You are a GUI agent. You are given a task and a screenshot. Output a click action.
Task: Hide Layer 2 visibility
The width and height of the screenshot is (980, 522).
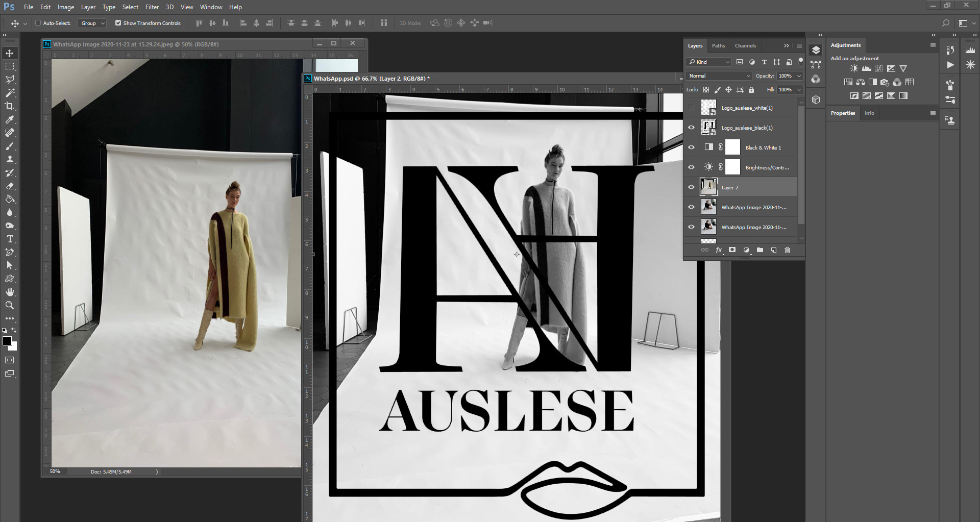coord(692,187)
